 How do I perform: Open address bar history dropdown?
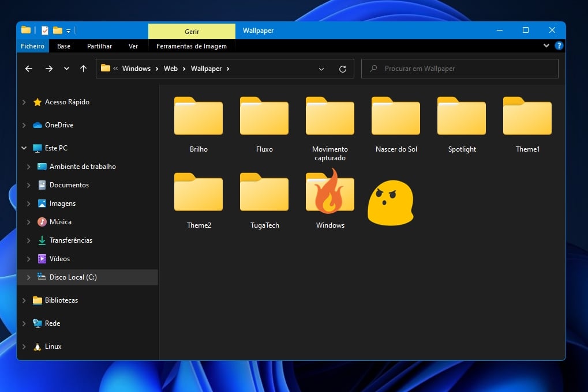tap(321, 69)
